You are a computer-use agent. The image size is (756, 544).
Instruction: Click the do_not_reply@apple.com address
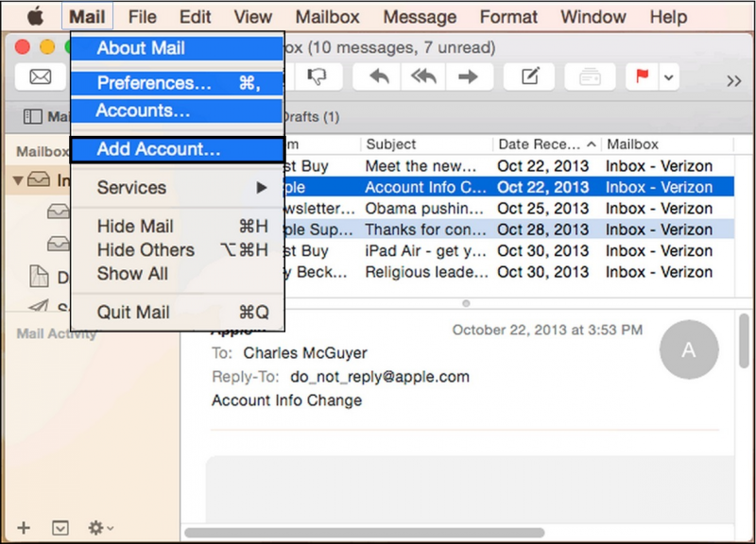coord(380,377)
